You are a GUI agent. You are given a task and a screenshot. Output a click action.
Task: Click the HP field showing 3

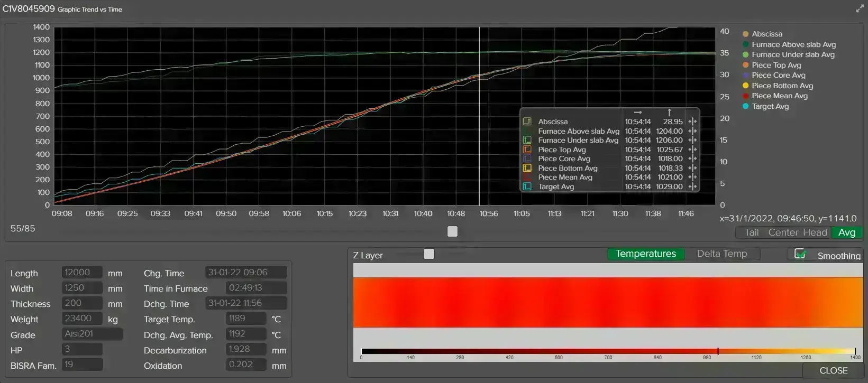[82, 349]
